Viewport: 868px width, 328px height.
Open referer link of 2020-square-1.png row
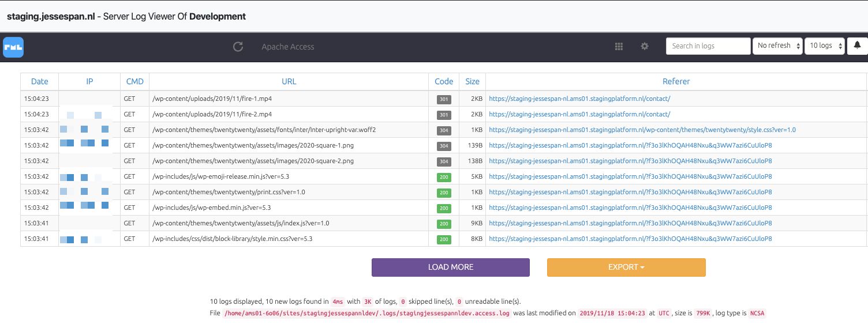coord(630,145)
